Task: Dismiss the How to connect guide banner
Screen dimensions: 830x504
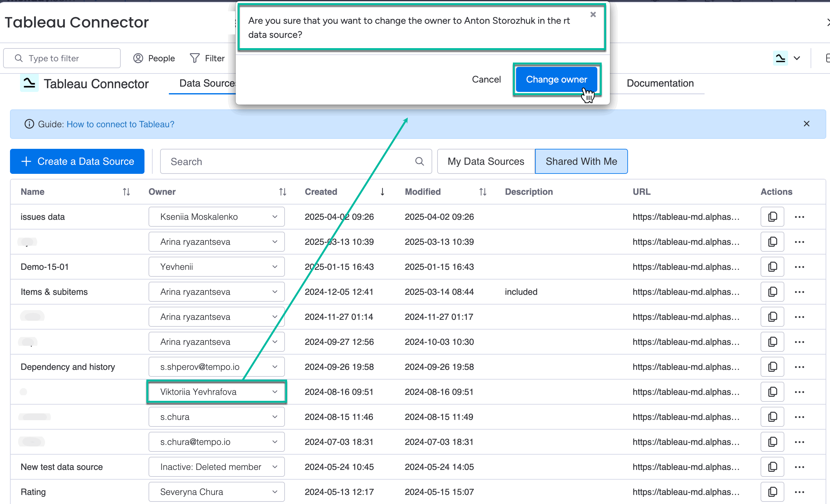Action: [x=807, y=123]
